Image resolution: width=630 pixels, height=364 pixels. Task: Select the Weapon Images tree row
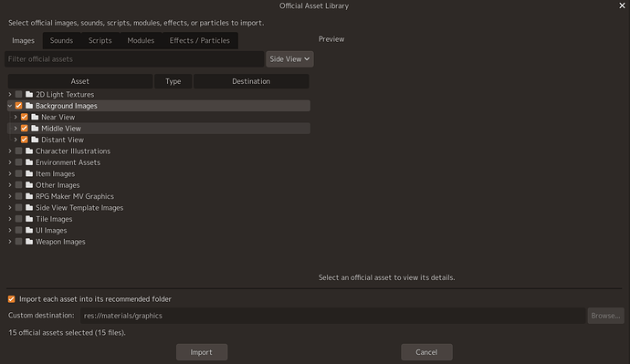(159, 242)
